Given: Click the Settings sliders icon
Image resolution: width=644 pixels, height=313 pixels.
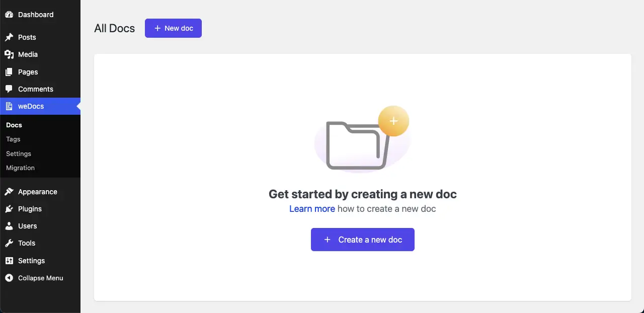Looking at the screenshot, I should click(9, 261).
